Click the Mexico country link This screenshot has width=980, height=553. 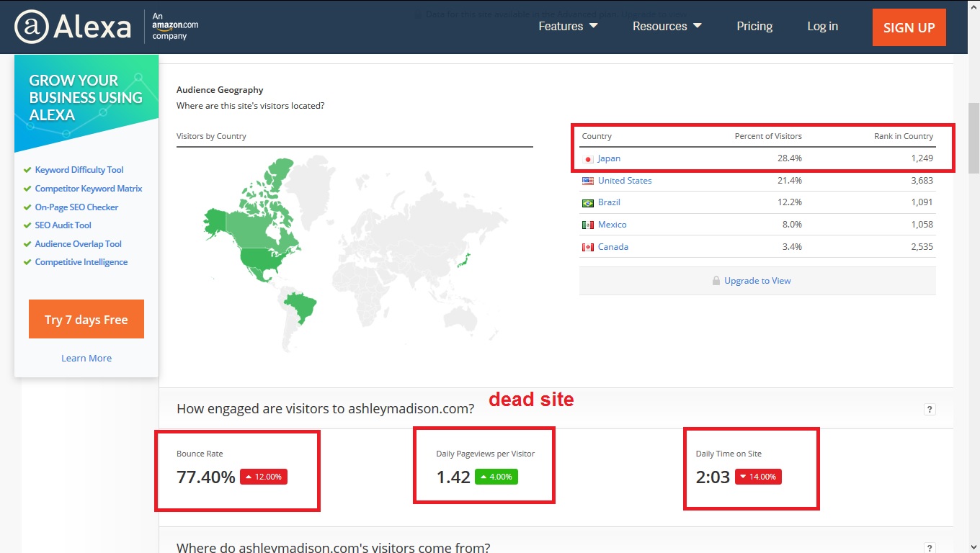[612, 225]
